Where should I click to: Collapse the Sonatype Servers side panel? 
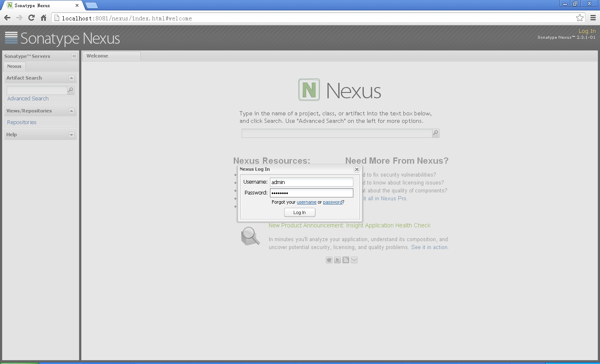74,56
